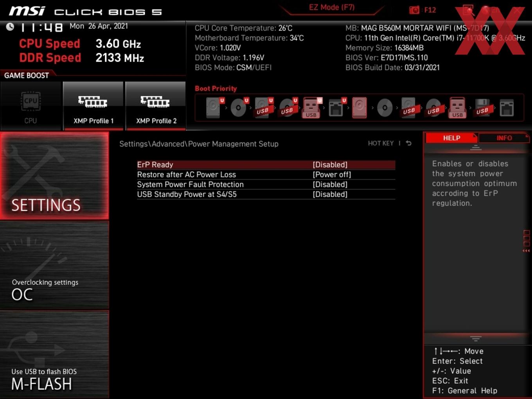Image resolution: width=532 pixels, height=399 pixels.
Task: Switch to the HELP tab
Action: (451, 138)
